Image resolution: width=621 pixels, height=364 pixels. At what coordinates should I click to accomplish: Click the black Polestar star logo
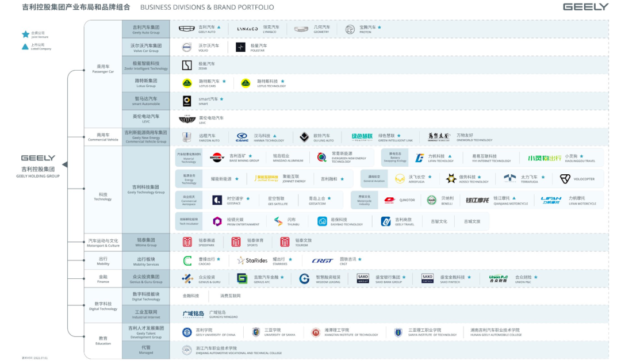240,47
